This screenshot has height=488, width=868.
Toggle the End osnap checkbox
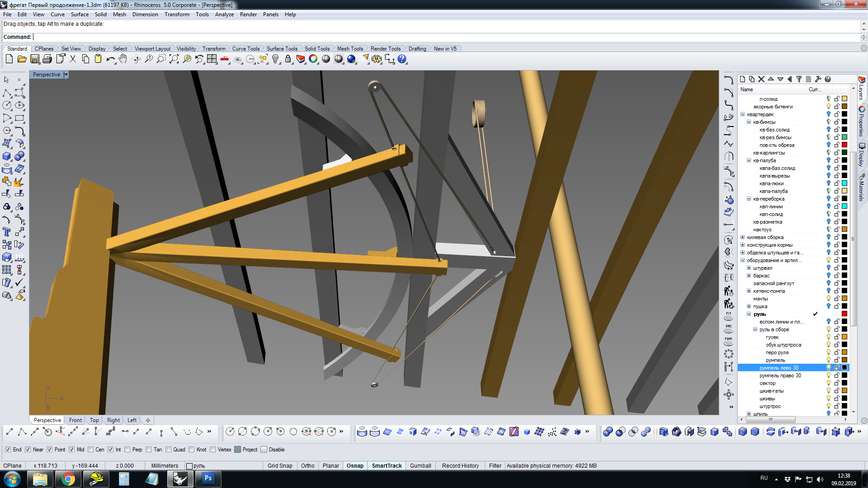8,450
